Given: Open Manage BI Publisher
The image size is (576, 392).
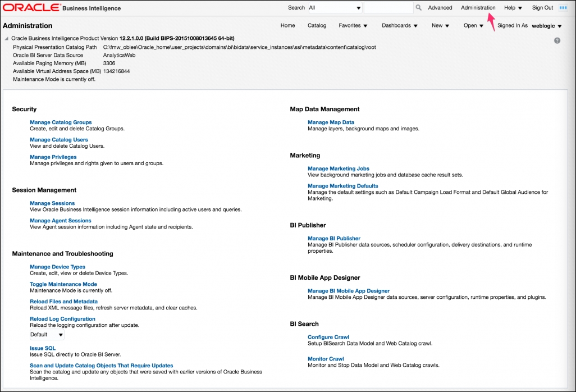Looking at the screenshot, I should click(334, 239).
